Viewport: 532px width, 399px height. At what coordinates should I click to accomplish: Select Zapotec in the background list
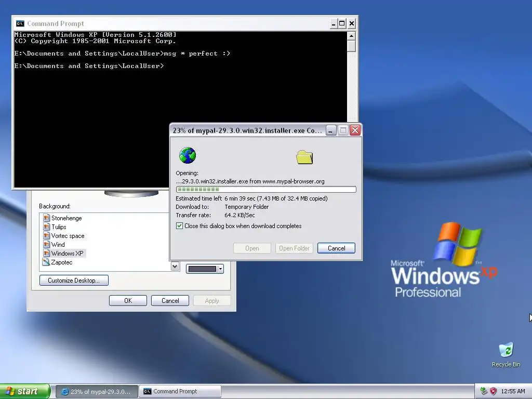(x=62, y=262)
